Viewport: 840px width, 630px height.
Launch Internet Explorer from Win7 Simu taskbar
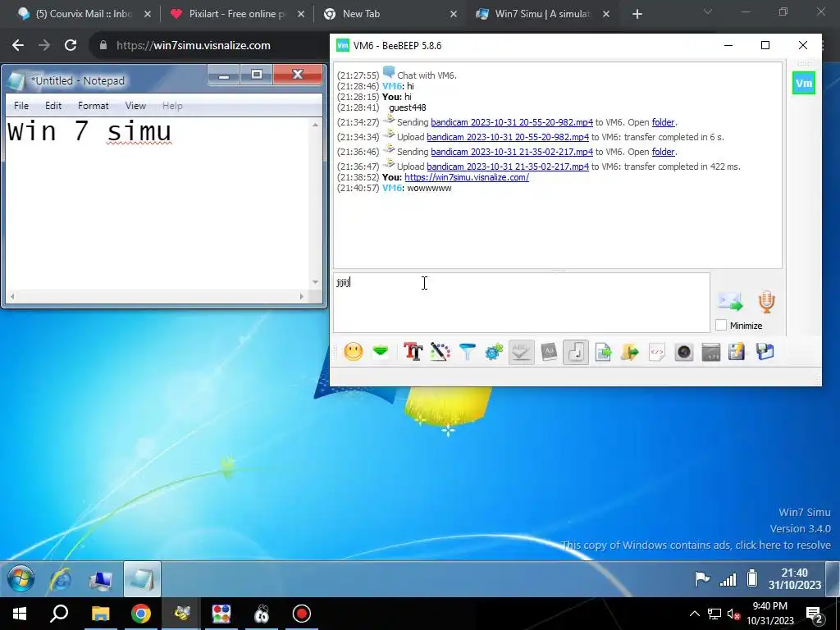click(x=61, y=579)
